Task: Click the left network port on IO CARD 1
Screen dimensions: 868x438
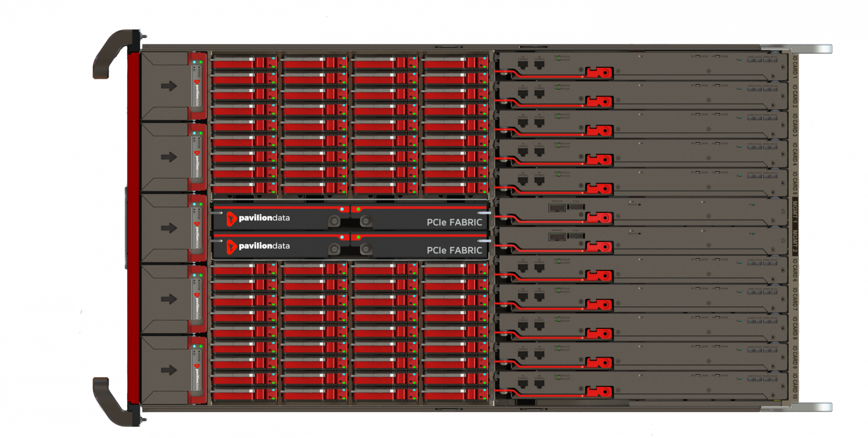Action: point(523,65)
